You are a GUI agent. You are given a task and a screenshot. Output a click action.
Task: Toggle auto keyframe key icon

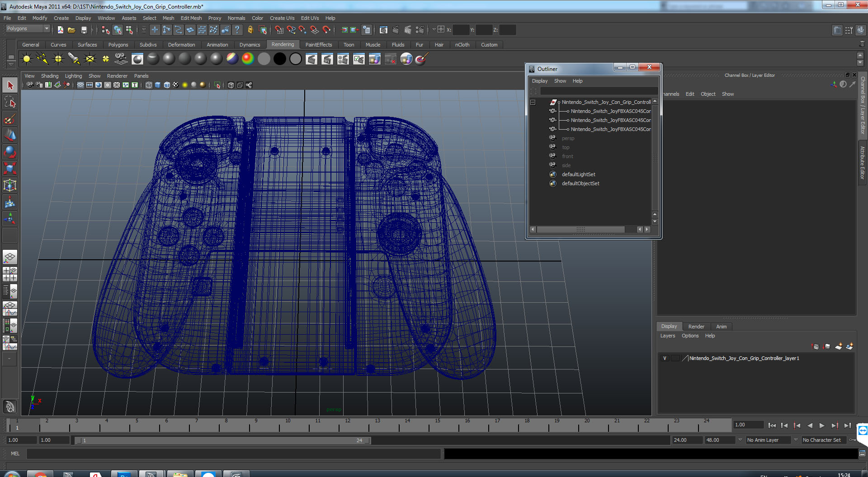point(853,440)
